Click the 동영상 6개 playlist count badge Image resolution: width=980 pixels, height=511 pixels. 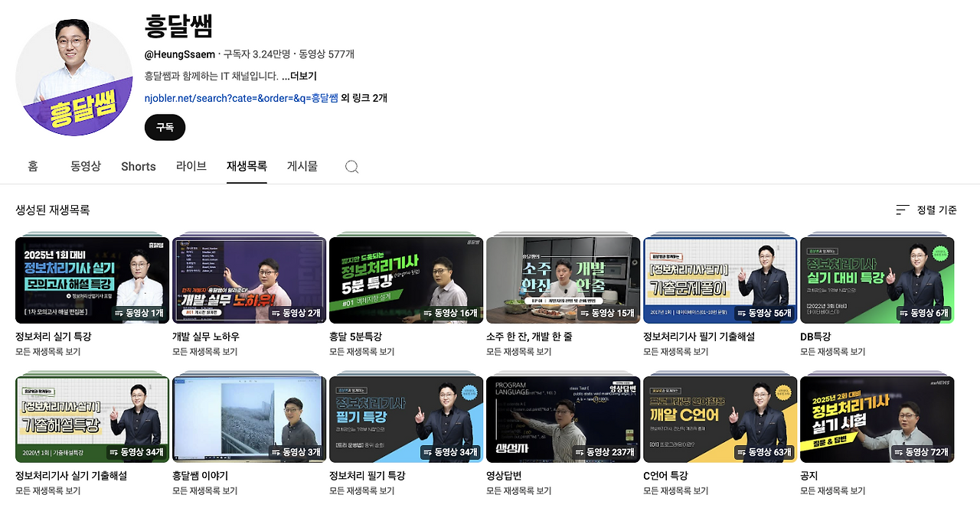pos(923,313)
